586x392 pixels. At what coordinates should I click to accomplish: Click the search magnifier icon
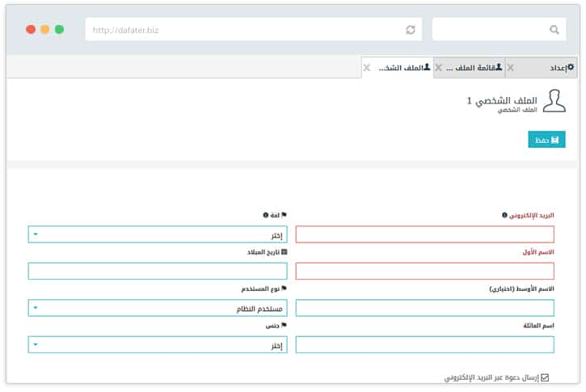pyautogui.click(x=554, y=30)
